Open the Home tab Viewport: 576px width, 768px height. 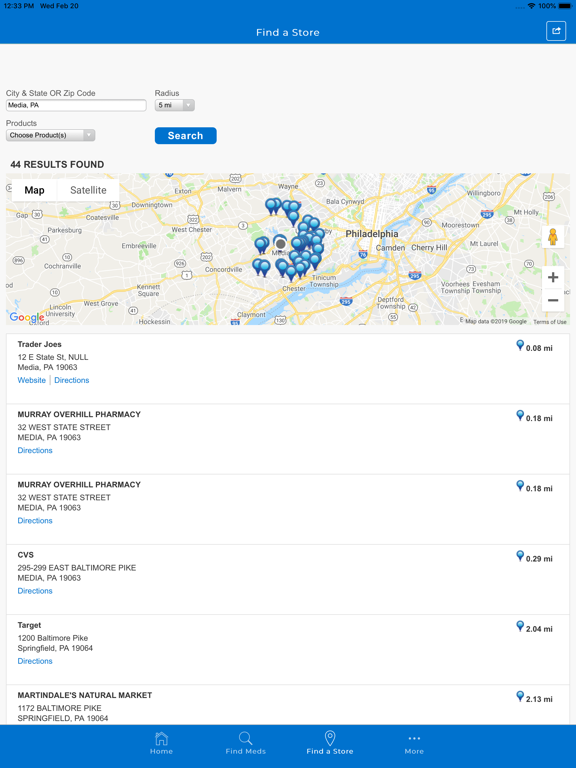click(161, 743)
